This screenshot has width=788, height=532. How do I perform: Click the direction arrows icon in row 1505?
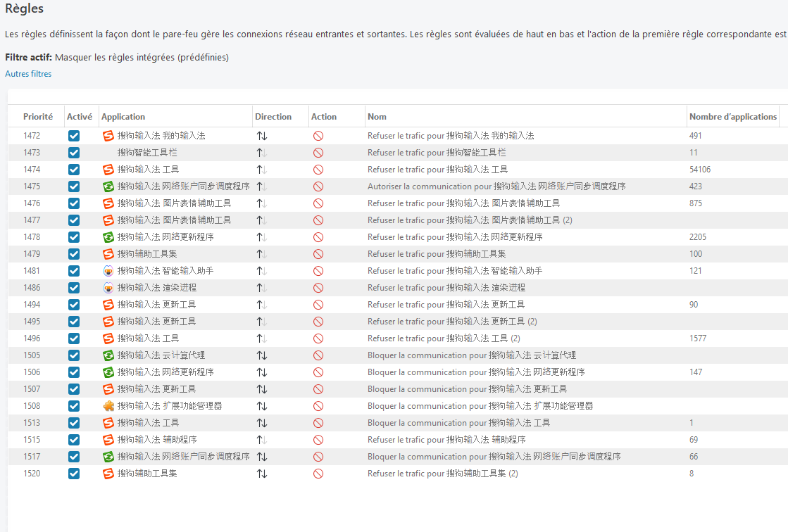coord(262,355)
